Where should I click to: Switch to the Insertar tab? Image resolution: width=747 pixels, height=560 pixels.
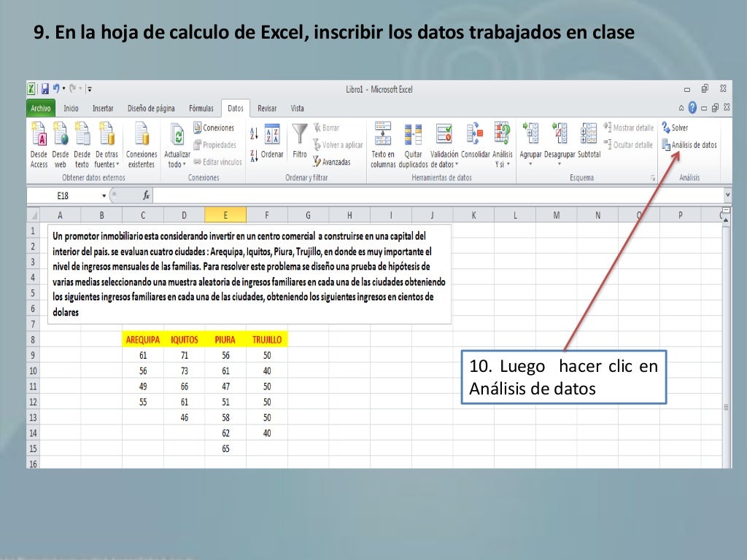tap(103, 108)
